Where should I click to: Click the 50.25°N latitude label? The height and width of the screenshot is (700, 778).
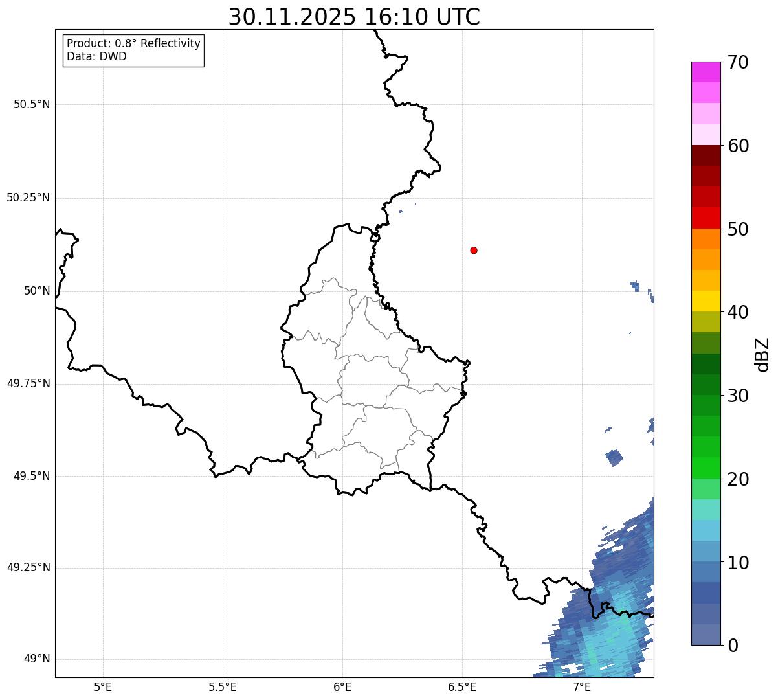tap(28, 198)
